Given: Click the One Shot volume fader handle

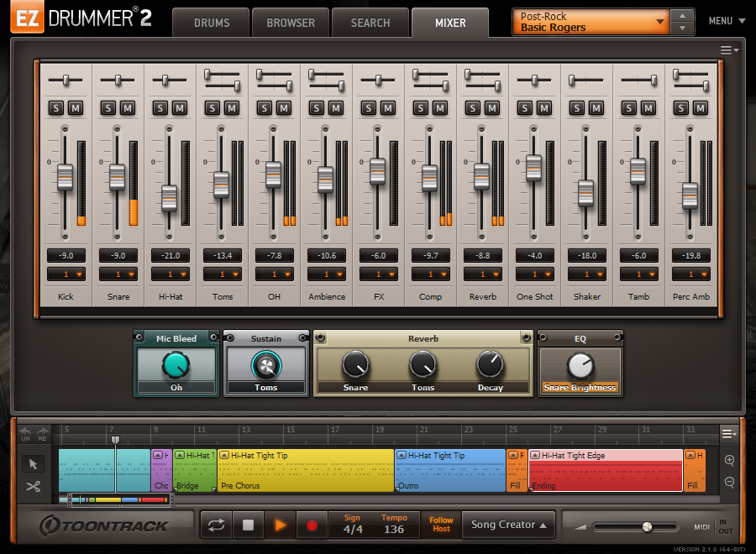Looking at the screenshot, I should 533,168.
